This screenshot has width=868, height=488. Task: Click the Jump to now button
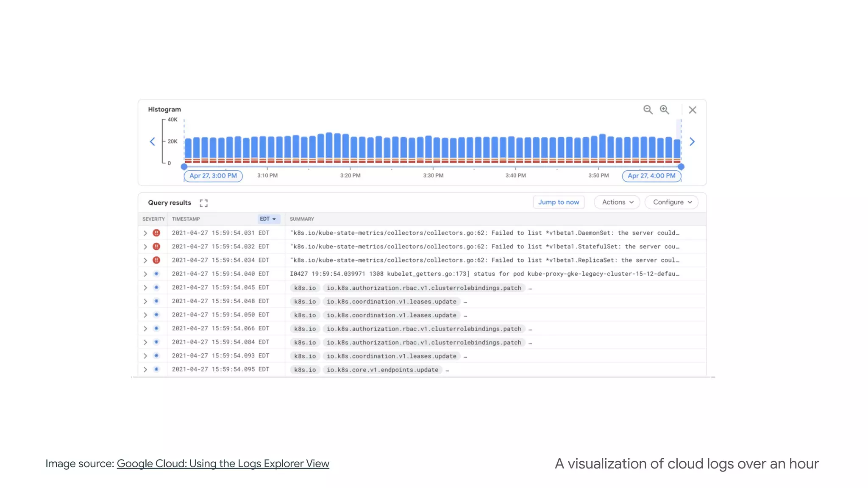tap(559, 202)
